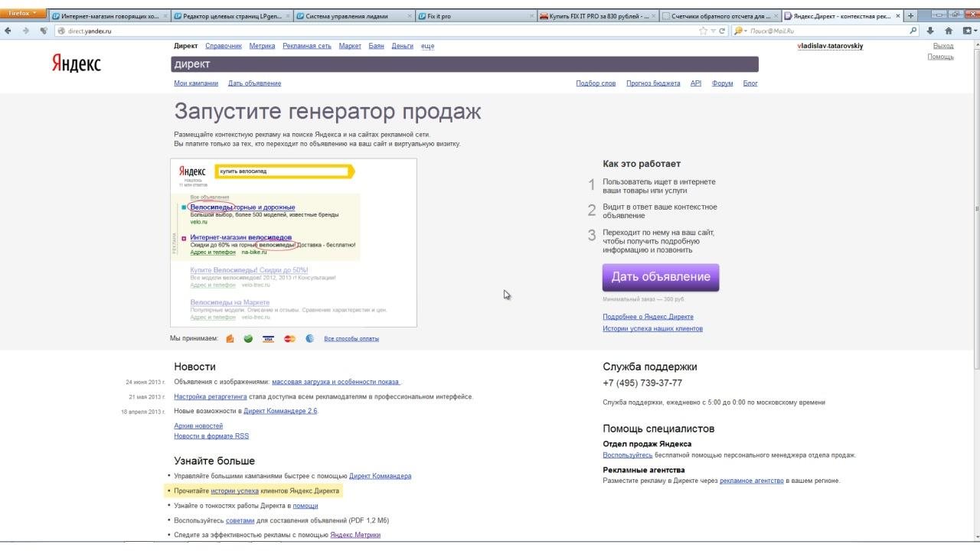Viewport: 980px width, 551px height.
Task: Click the browser back arrow
Action: tap(8, 31)
